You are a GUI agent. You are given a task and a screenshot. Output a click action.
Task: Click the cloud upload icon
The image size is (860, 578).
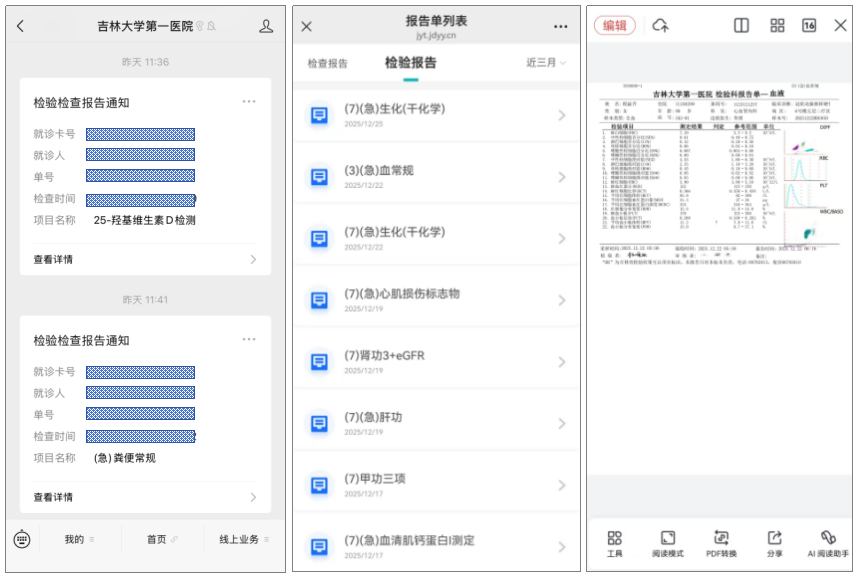pyautogui.click(x=660, y=26)
